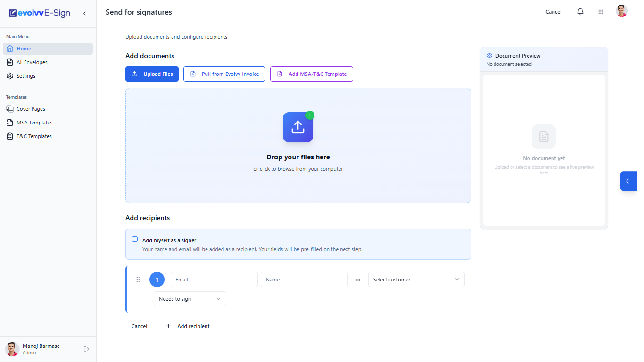This screenshot has height=362, width=644.
Task: Click the logout icon beside Manoj Barmase
Action: [86, 349]
